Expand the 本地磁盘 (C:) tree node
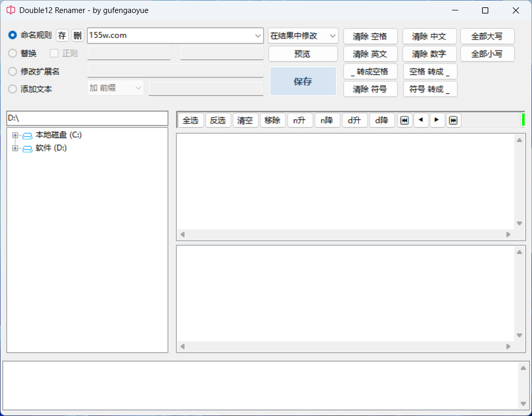Image resolution: width=532 pixels, height=416 pixels. tap(15, 135)
